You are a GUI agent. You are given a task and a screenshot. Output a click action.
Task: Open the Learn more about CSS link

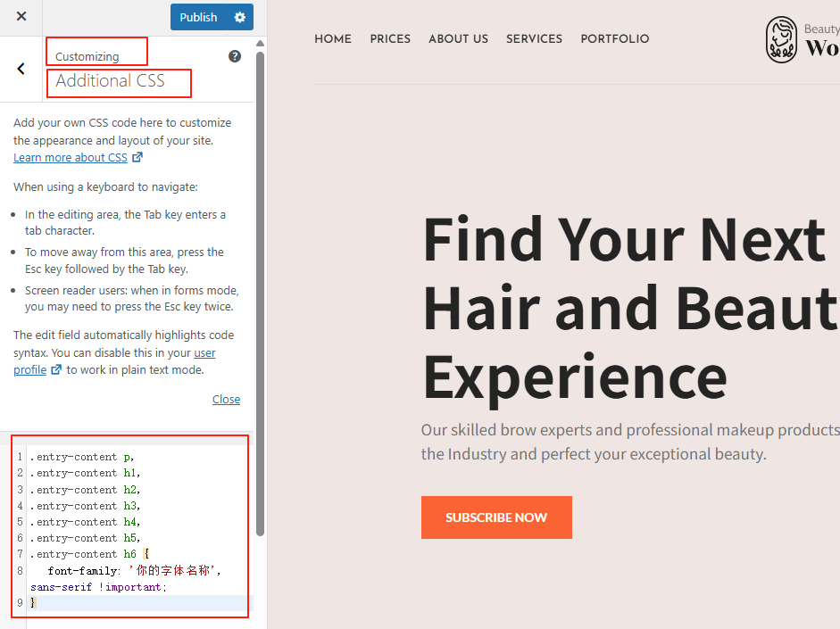(71, 158)
